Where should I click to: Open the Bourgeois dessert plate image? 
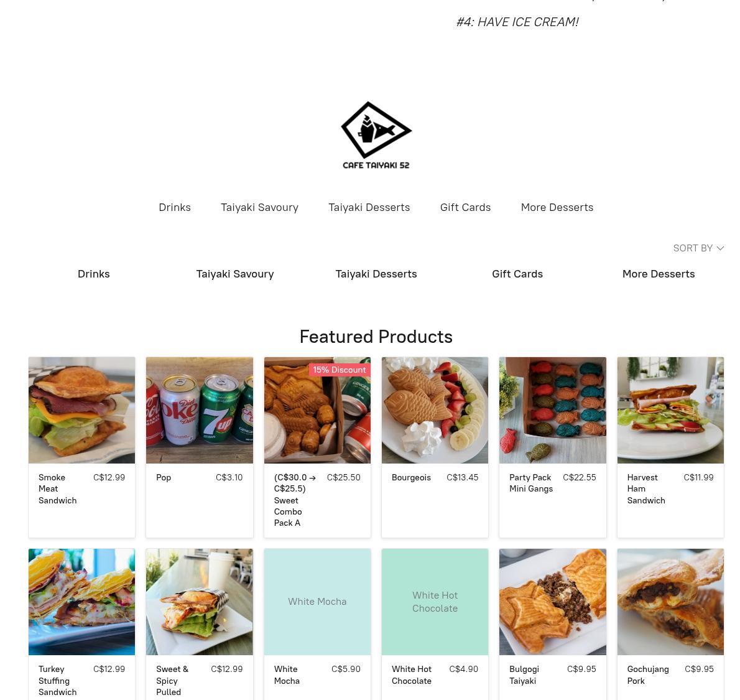point(435,410)
